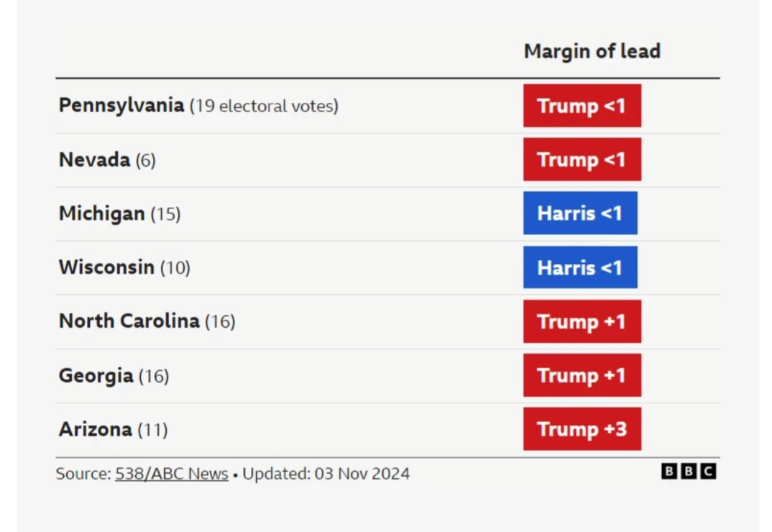Select the Nevada Trump <1 badge
Screen dimensions: 772x532
[x=582, y=160]
